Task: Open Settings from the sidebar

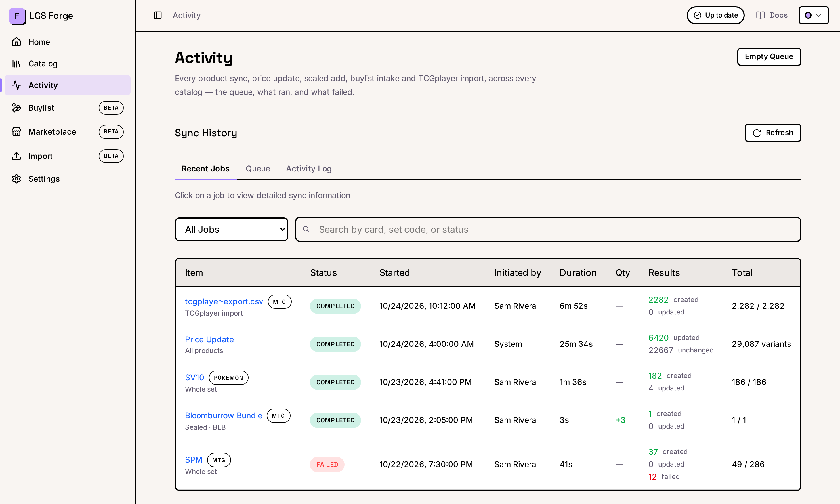Action: tap(67, 178)
